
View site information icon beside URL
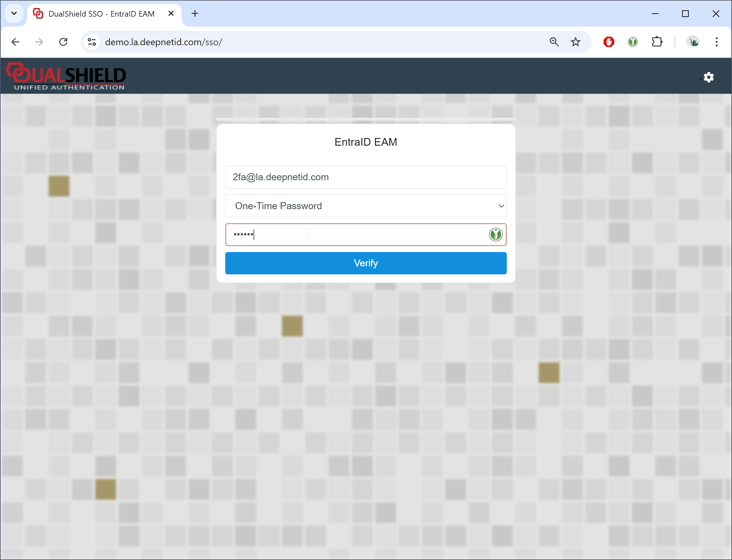pyautogui.click(x=92, y=42)
